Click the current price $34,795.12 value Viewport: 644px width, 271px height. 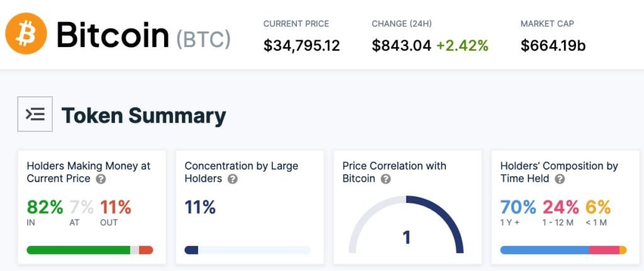[x=301, y=45]
